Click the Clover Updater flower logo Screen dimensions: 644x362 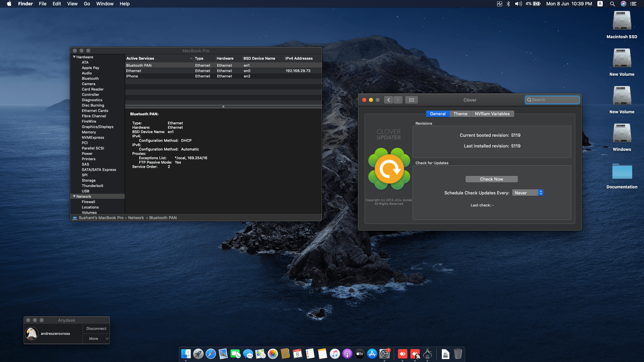(389, 169)
